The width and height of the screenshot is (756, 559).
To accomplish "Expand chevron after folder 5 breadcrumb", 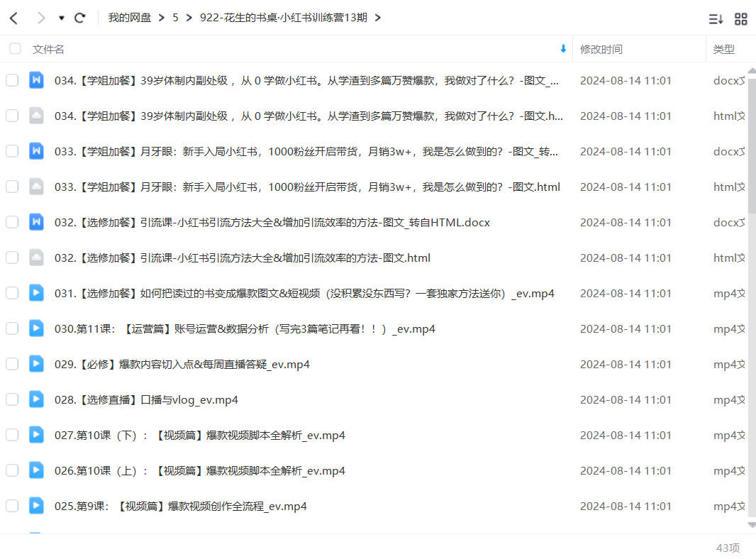I will (189, 18).
